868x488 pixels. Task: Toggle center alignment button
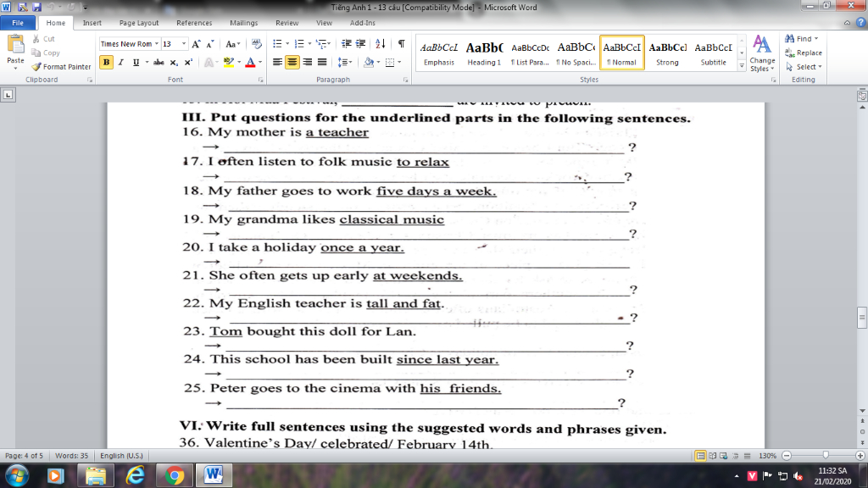(292, 62)
